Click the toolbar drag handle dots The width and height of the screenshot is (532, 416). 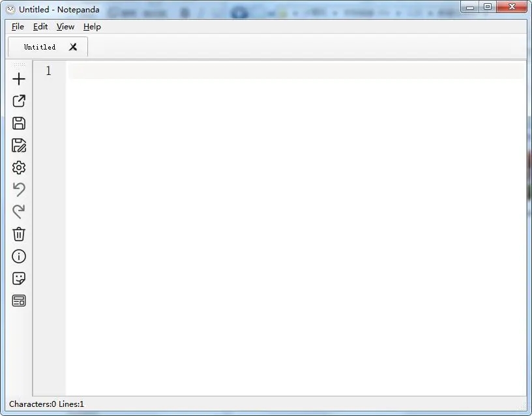tap(19, 64)
